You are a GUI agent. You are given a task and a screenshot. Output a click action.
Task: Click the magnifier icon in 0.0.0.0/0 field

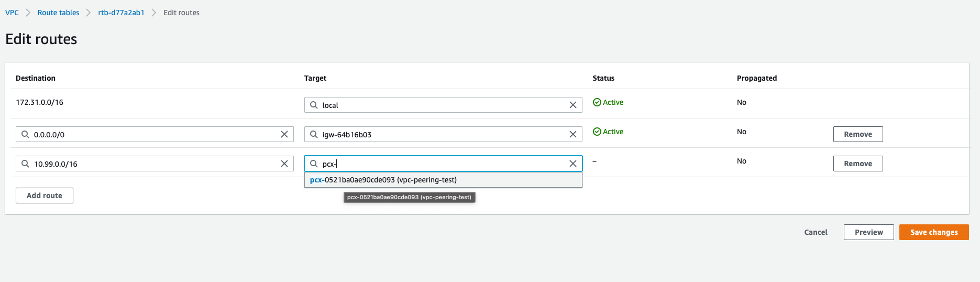click(x=25, y=134)
